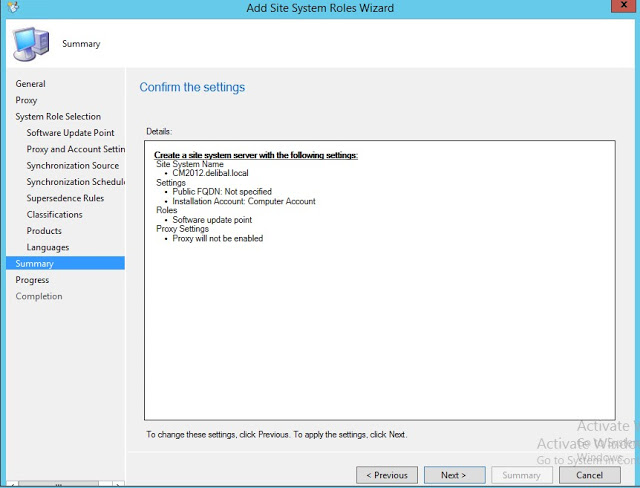Open the Languages step
The width and height of the screenshot is (640, 488).
(x=48, y=247)
